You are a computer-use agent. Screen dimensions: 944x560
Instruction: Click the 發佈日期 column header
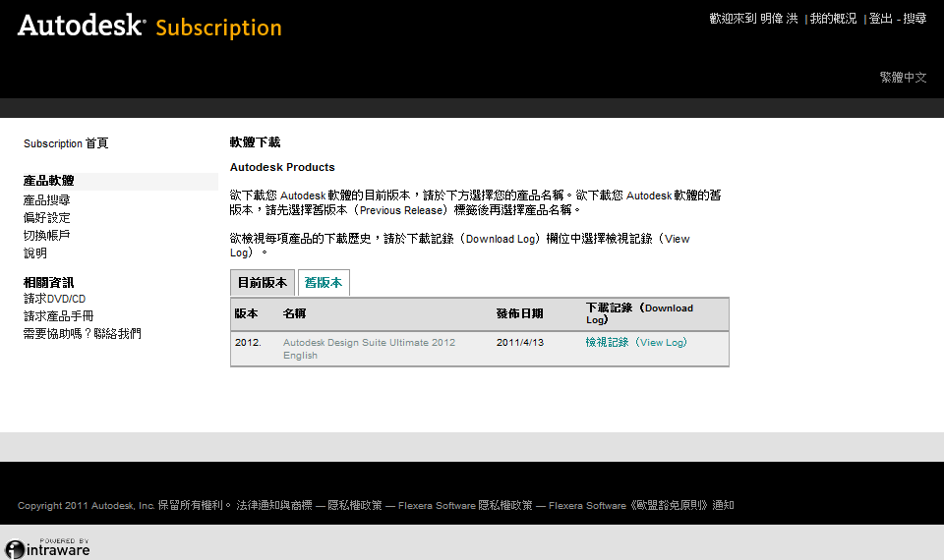[519, 313]
